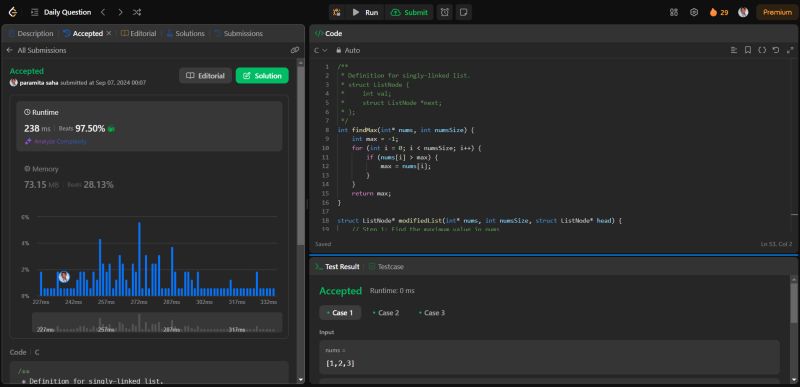Image resolution: width=800 pixels, height=387 pixels.
Task: Select the Memory stats section
Action: coord(149,177)
